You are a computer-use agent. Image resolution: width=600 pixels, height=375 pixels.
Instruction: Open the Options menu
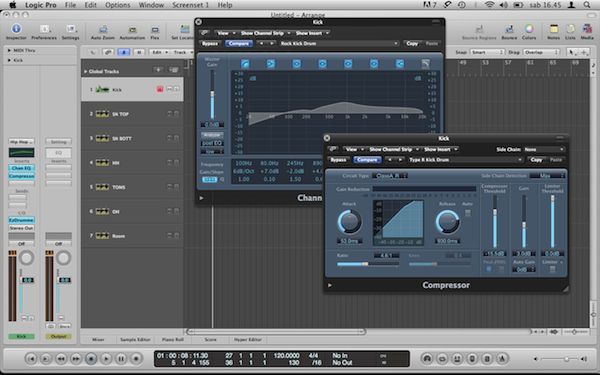(x=117, y=5)
